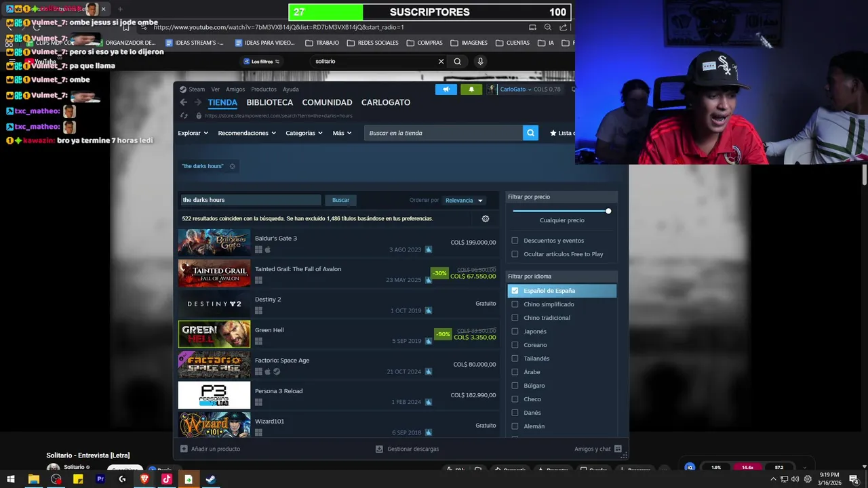Image resolution: width=868 pixels, height=488 pixels.
Task: Check Ocultar artículos Free to Play
Action: tap(515, 254)
